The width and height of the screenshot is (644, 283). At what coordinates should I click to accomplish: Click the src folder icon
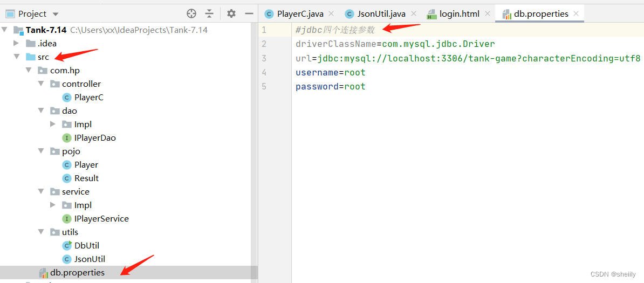coord(30,57)
